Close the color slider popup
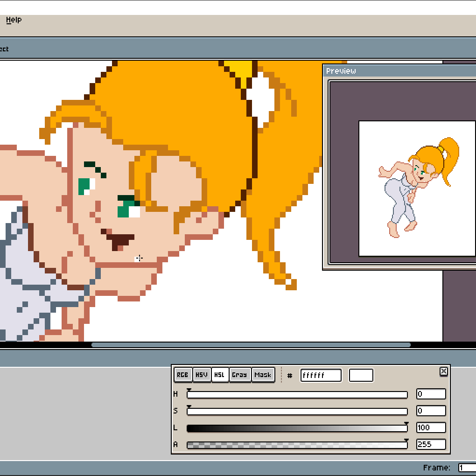This screenshot has width=476, height=476. pos(443,371)
